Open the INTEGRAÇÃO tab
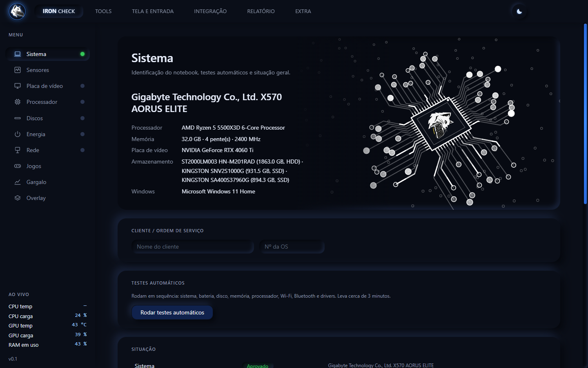The width and height of the screenshot is (588, 368). coord(210,11)
